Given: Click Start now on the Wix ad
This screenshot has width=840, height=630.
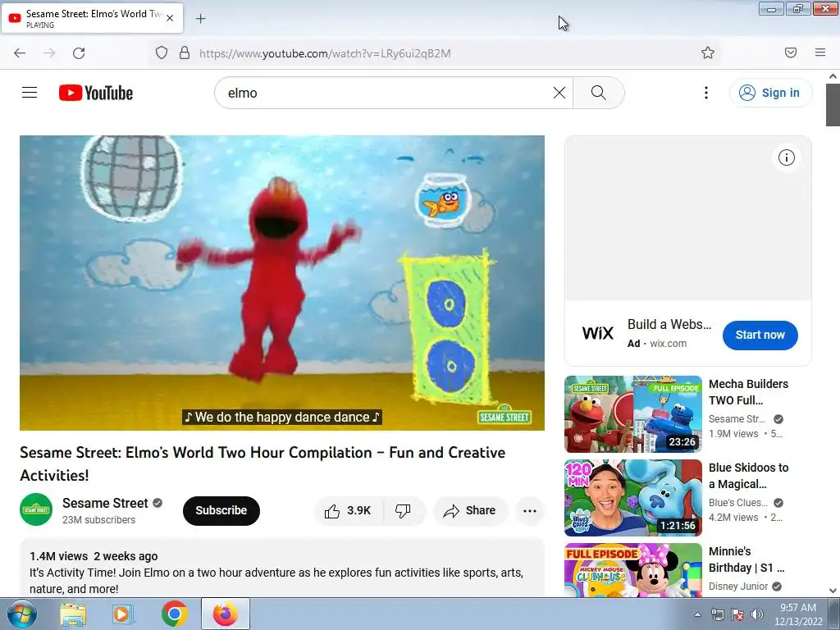Looking at the screenshot, I should (760, 335).
